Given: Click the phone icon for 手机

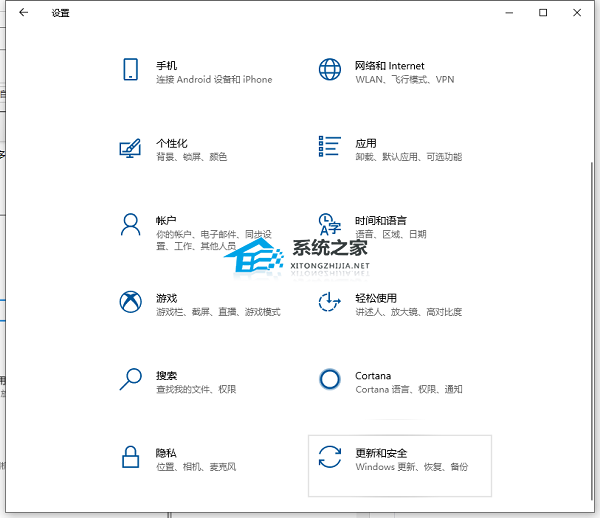Looking at the screenshot, I should [130, 70].
